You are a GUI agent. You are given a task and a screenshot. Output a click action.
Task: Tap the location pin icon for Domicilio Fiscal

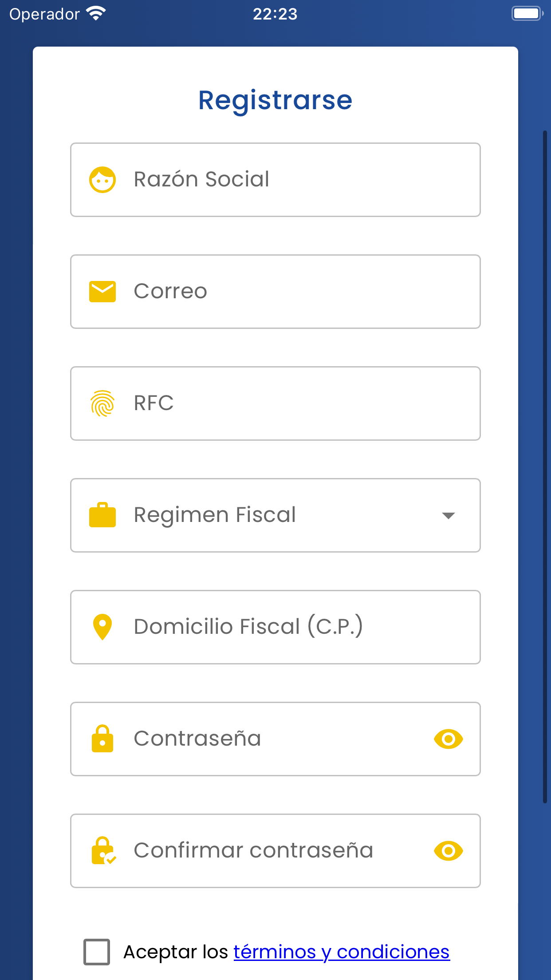click(102, 627)
